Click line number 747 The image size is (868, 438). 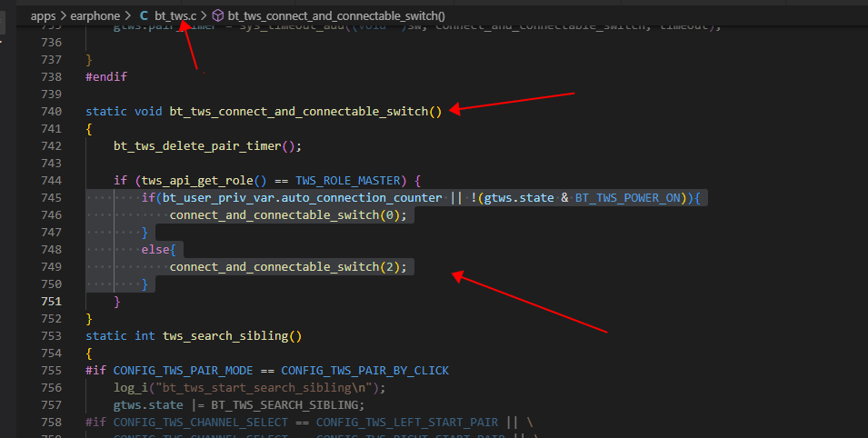[x=52, y=232]
